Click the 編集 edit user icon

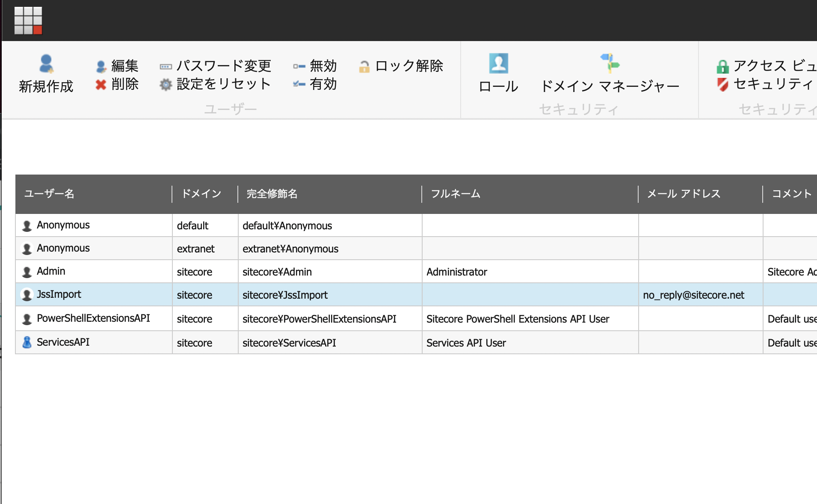(101, 66)
